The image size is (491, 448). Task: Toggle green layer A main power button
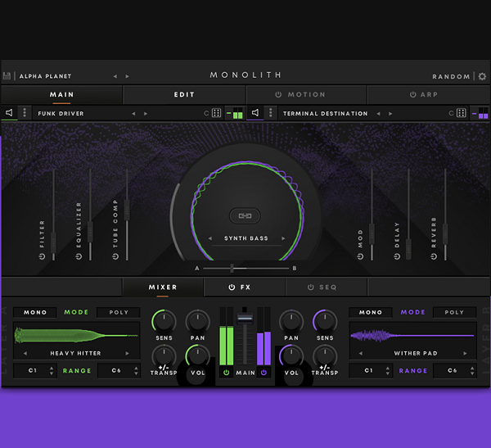[x=226, y=373]
